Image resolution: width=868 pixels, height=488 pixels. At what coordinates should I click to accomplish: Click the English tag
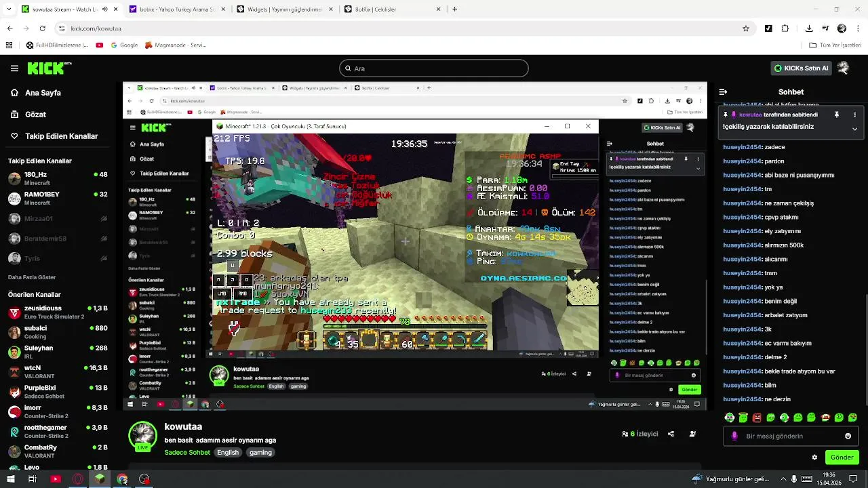click(x=228, y=453)
